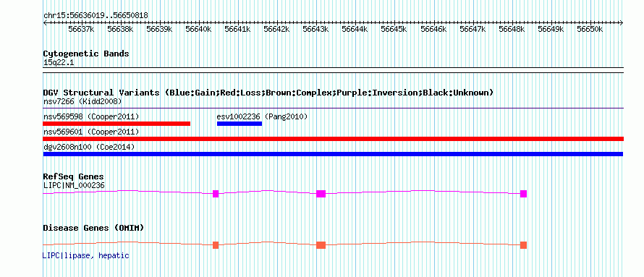Viewport: 644px width, 277px height.
Task: Click the nsv7266 thin purple inversion line
Action: click(x=334, y=108)
